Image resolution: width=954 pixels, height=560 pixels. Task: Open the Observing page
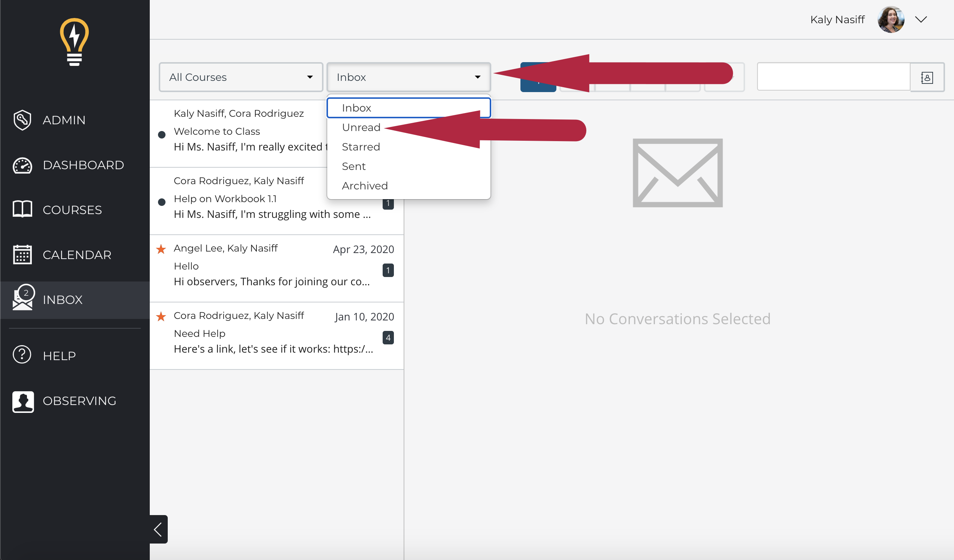pyautogui.click(x=75, y=401)
